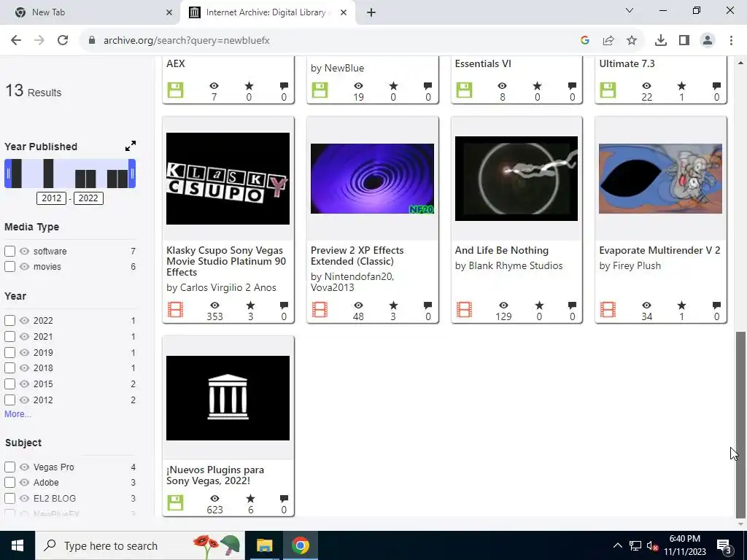Expand more year options
This screenshot has height=560, width=747.
click(x=18, y=414)
